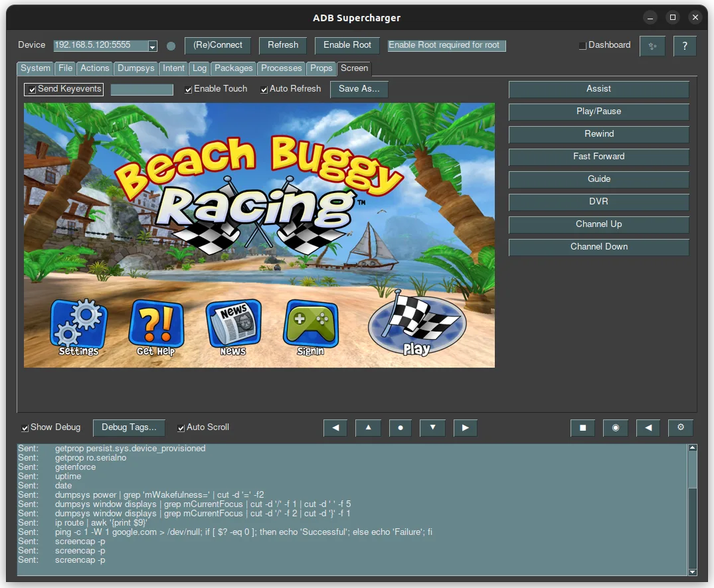The height and width of the screenshot is (588, 714).
Task: Open the Device address dropdown arrow
Action: coord(153,46)
